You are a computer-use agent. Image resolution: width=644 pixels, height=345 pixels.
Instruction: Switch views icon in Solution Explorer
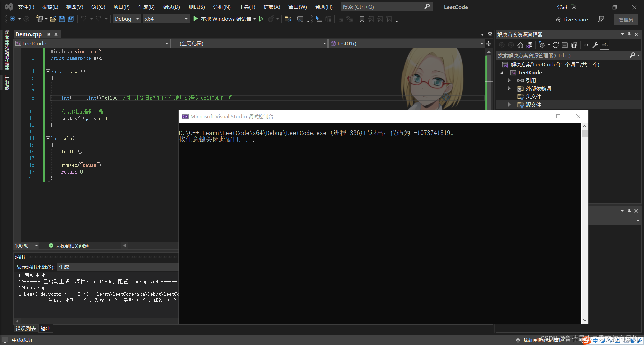click(x=529, y=45)
